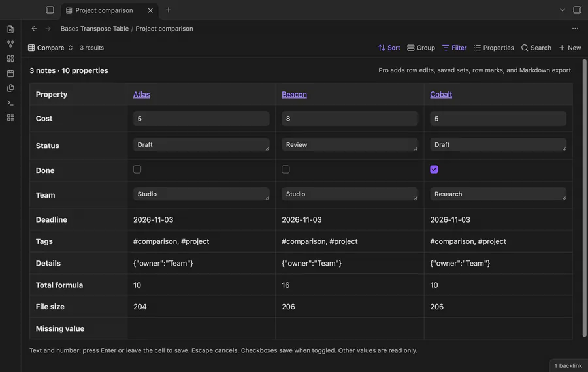The width and height of the screenshot is (588, 372).
Task: Open the Properties panel
Action: [493, 48]
